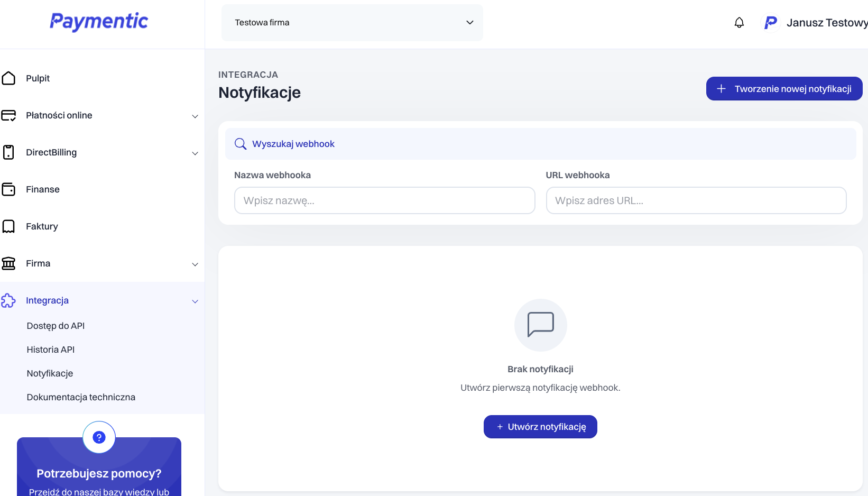The width and height of the screenshot is (868, 496).
Task: Click the DirectBilling menu label
Action: click(x=51, y=152)
